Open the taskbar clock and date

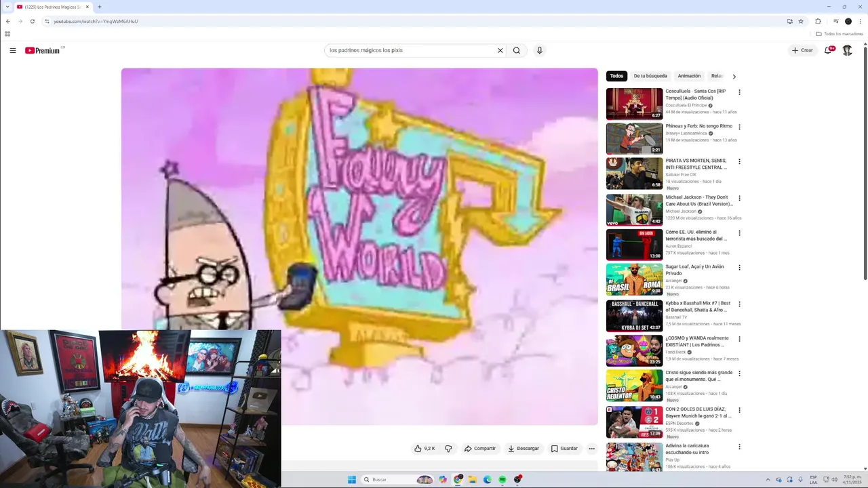coord(852,479)
